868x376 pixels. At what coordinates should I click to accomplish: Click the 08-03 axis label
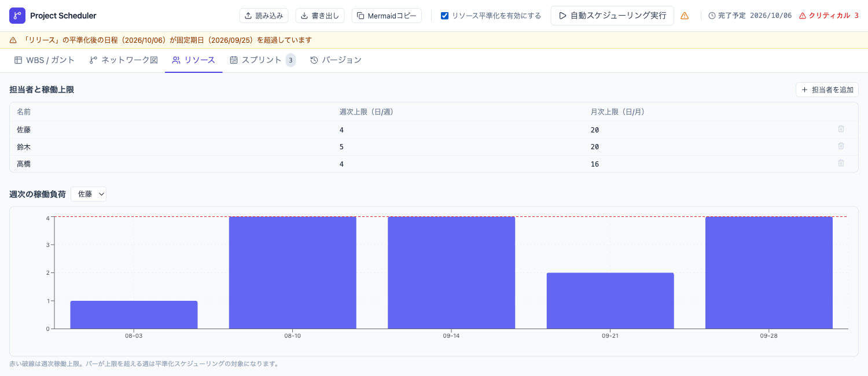[134, 336]
